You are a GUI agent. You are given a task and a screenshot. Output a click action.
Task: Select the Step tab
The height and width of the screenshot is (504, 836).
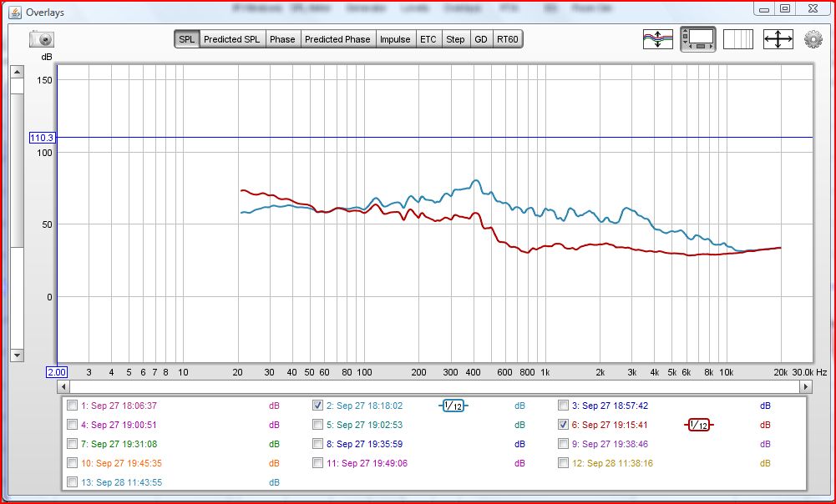(455, 39)
